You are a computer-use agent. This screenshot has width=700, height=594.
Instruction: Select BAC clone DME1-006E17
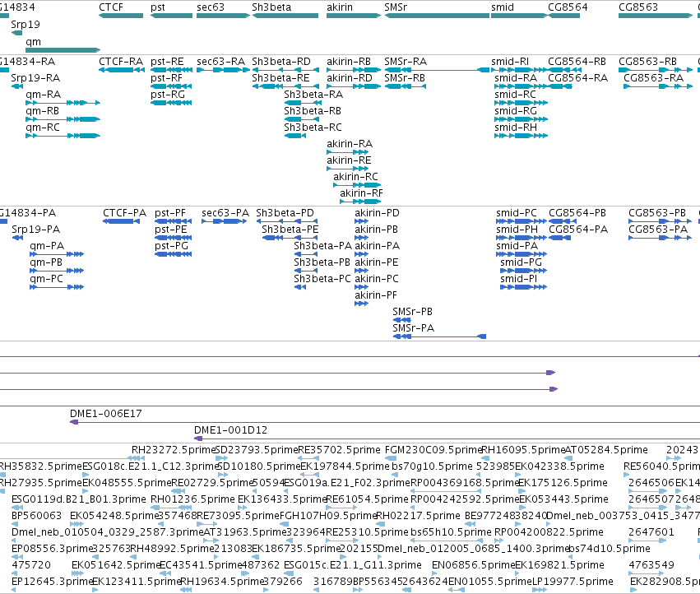pyautogui.click(x=385, y=423)
